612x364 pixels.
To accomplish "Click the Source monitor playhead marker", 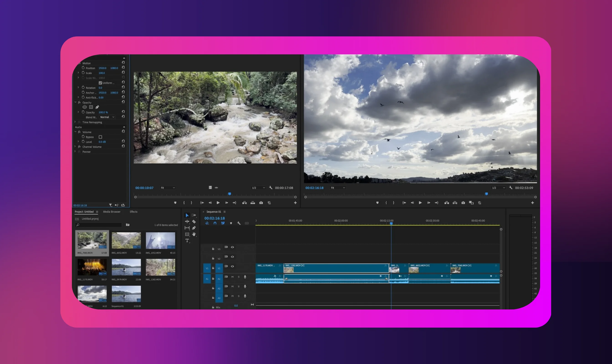I will coord(229,194).
